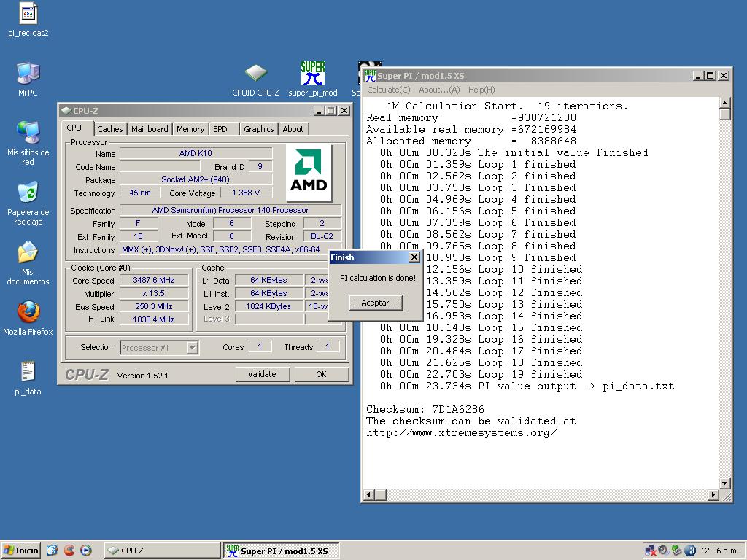This screenshot has height=560, width=747.
Task: Click the Core Speed value 3487.6 MHz
Action: [x=154, y=280]
